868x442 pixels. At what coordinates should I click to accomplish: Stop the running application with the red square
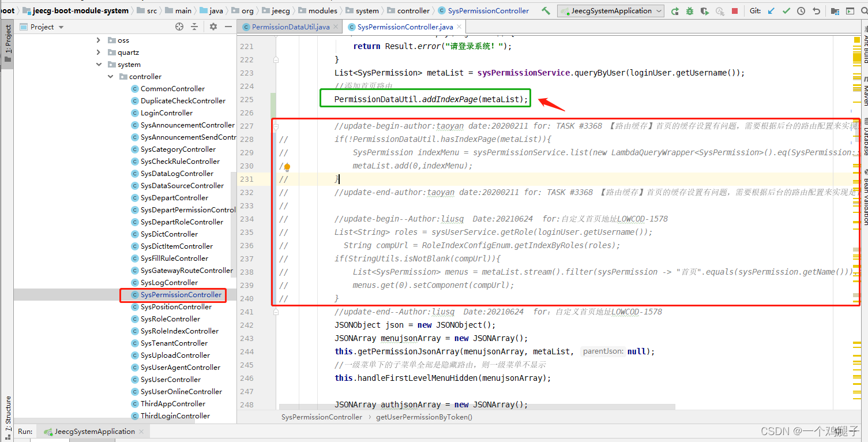[x=734, y=11]
